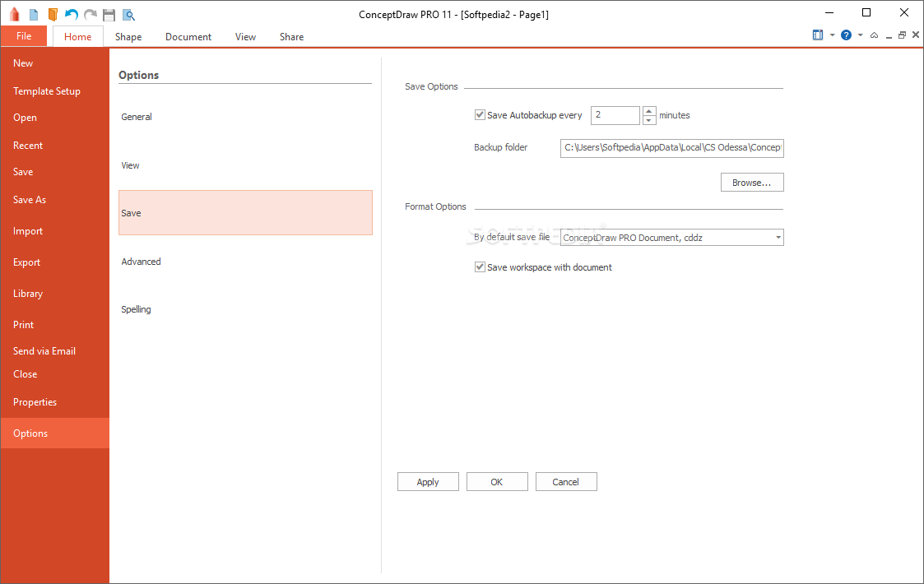Click the Apply button
The height and width of the screenshot is (584, 924).
click(x=428, y=482)
